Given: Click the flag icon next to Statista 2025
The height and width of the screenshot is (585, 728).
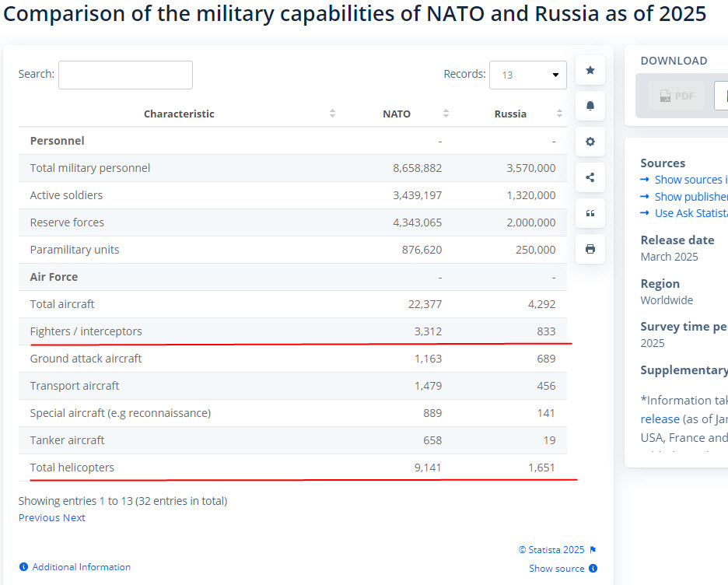Looking at the screenshot, I should [593, 550].
